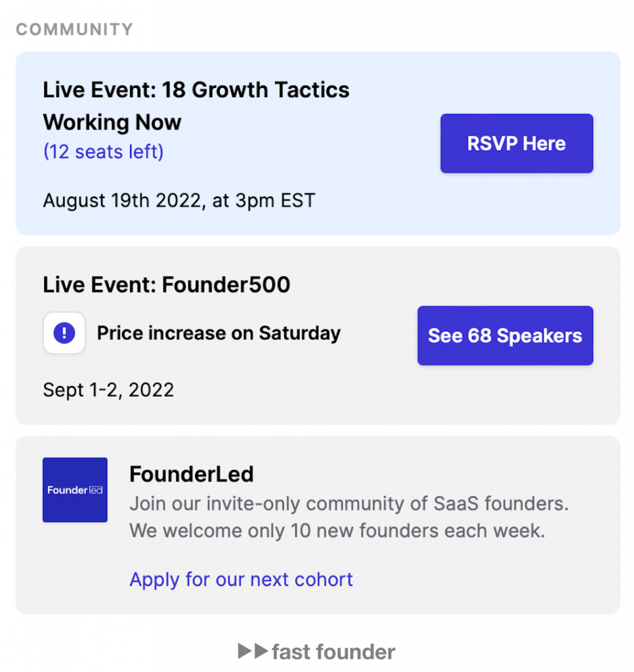Image resolution: width=634 pixels, height=672 pixels.
Task: Select the August 19th 2022 date text
Action: coord(179,201)
